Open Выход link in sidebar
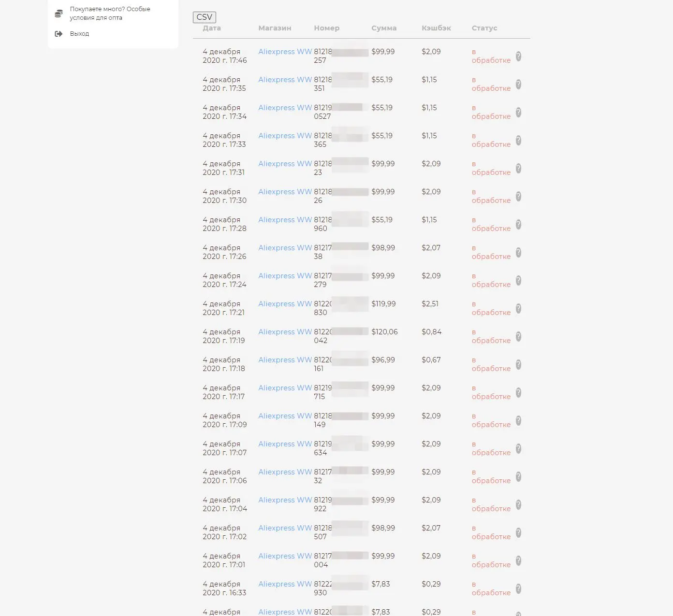The width and height of the screenshot is (673, 616). (x=79, y=34)
